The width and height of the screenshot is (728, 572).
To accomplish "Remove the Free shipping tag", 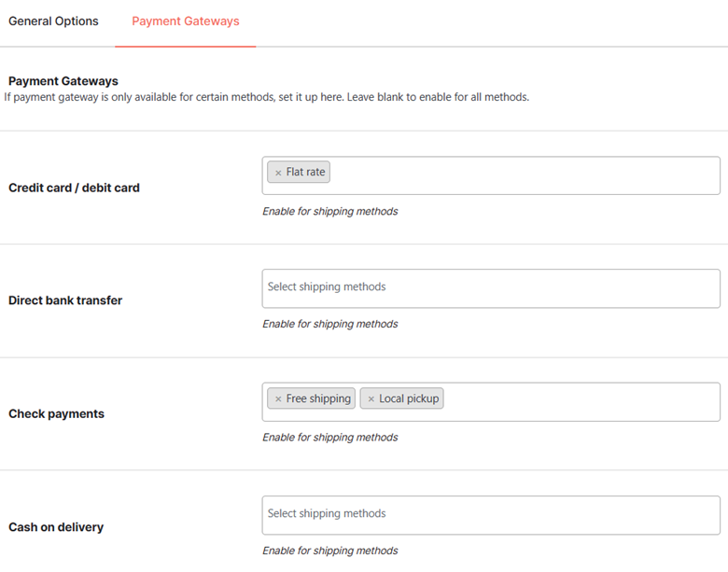I will [278, 398].
